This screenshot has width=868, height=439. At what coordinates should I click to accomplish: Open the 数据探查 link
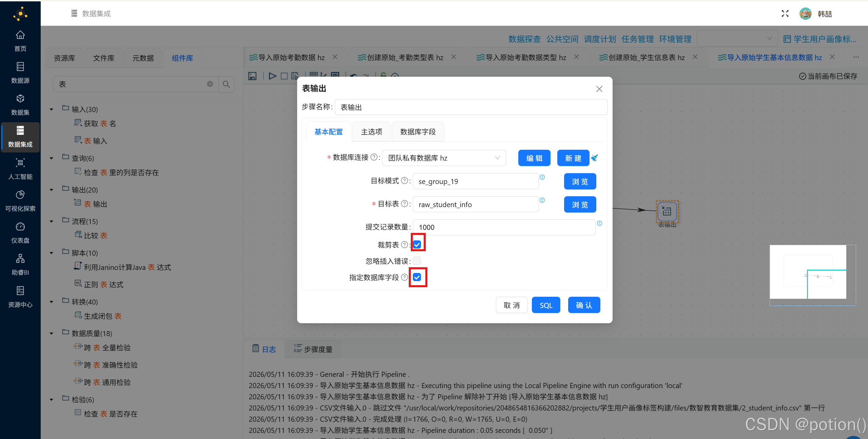pos(524,39)
